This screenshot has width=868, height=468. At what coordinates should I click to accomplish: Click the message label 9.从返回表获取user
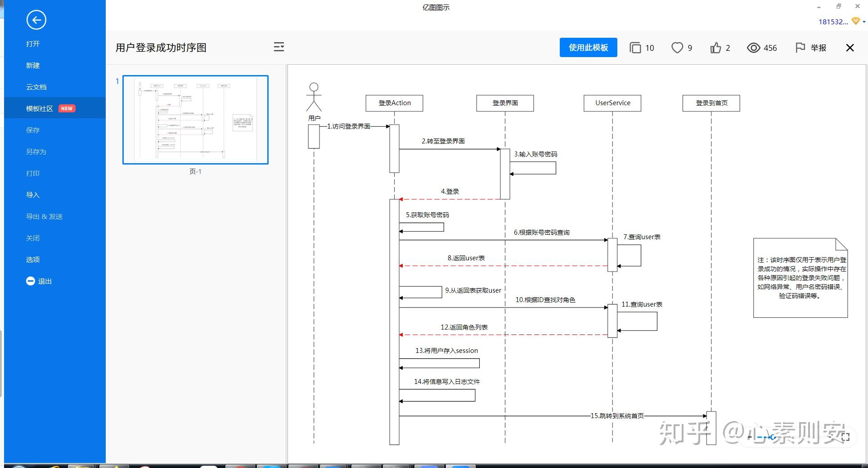click(x=473, y=290)
